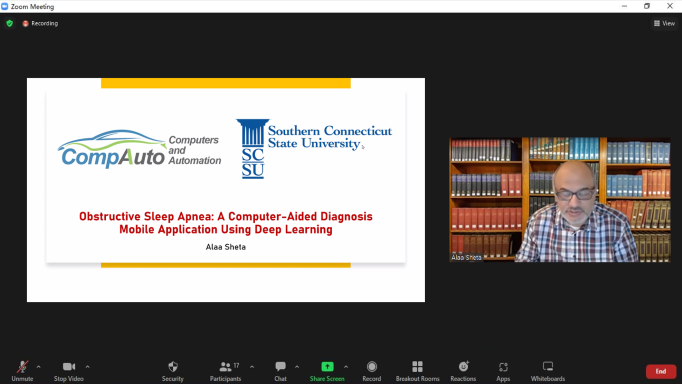The width and height of the screenshot is (682, 384).
Task: Toggle the Record button
Action: click(372, 371)
